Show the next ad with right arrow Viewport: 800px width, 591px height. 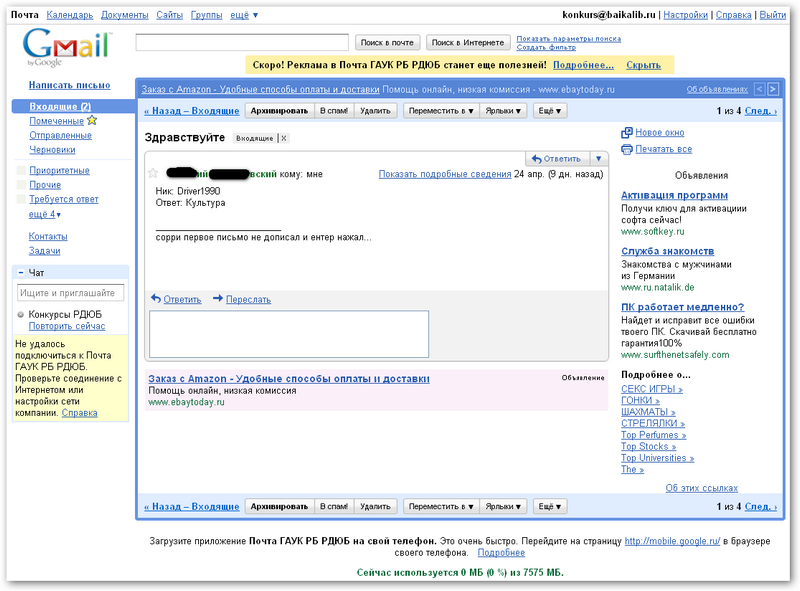773,90
